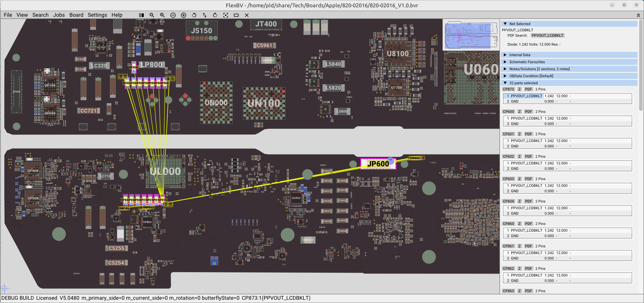644x303 pixels.
Task: Click the X icon in toolbar
Action: pyautogui.click(x=247, y=15)
